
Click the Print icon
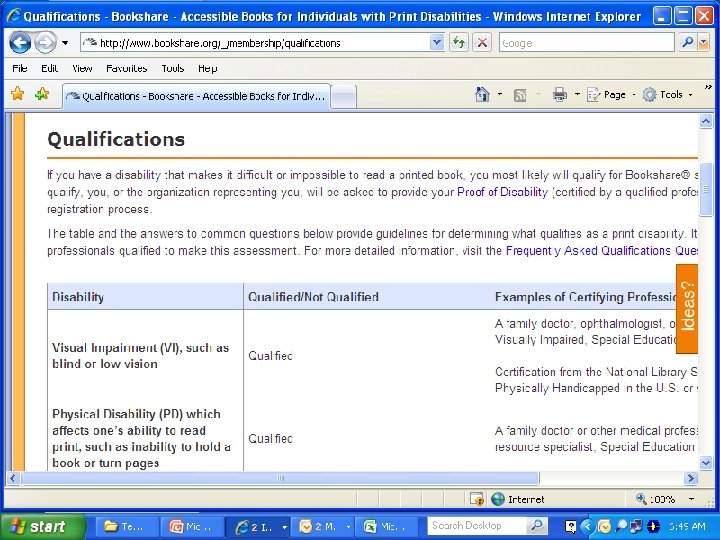[559, 95]
